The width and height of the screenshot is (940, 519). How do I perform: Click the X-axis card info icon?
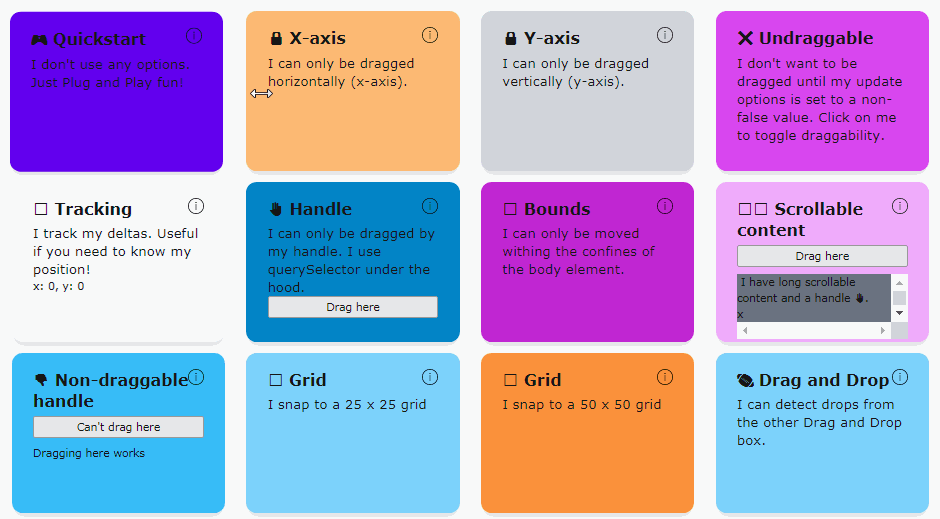pyautogui.click(x=430, y=35)
